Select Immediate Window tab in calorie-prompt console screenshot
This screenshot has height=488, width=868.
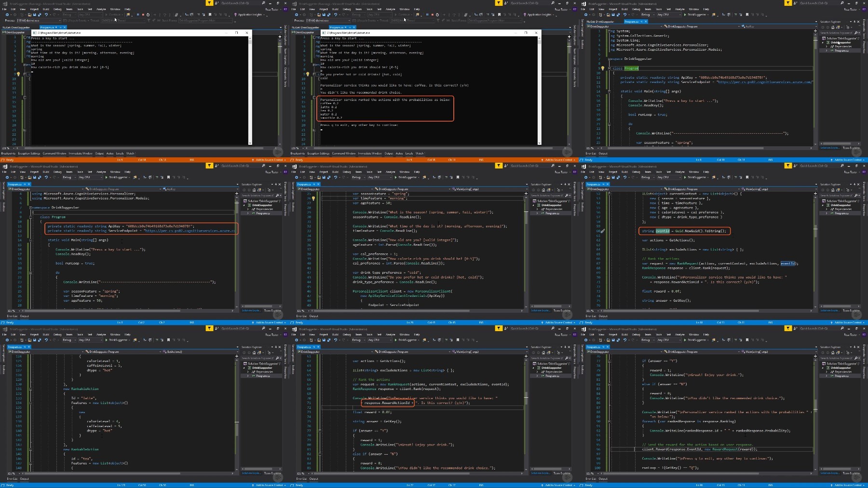81,153
